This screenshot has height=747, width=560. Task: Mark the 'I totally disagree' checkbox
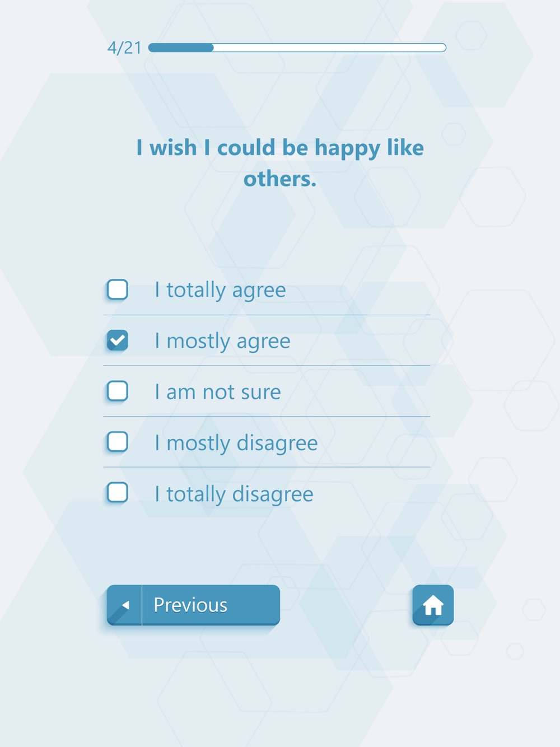[x=118, y=493]
